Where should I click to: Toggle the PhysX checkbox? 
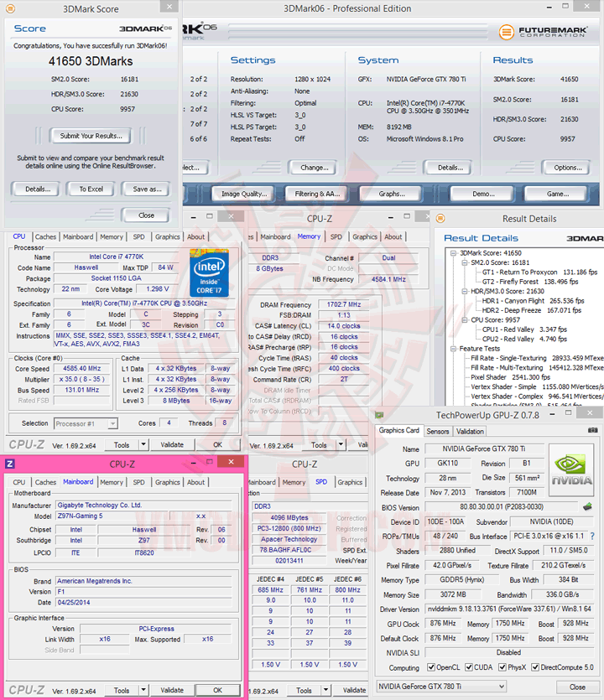point(502,667)
